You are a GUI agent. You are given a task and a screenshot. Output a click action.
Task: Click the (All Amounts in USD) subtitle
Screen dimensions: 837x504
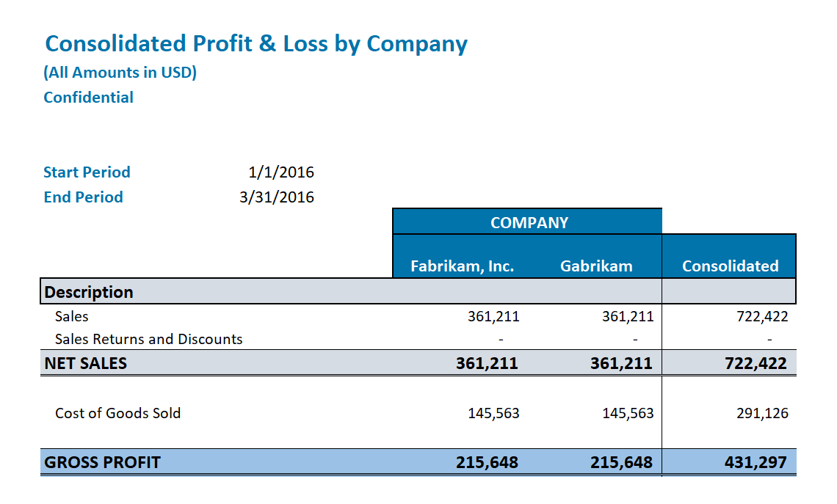(120, 73)
